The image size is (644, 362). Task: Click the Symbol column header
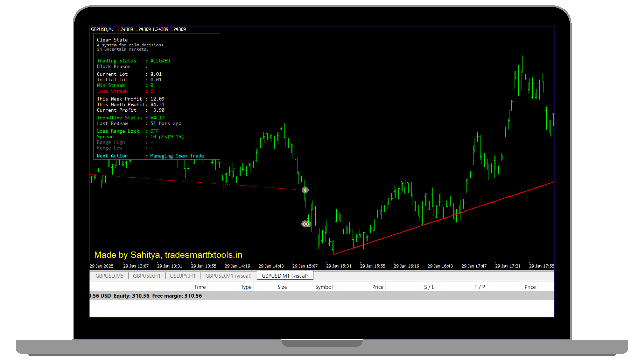pyautogui.click(x=324, y=287)
